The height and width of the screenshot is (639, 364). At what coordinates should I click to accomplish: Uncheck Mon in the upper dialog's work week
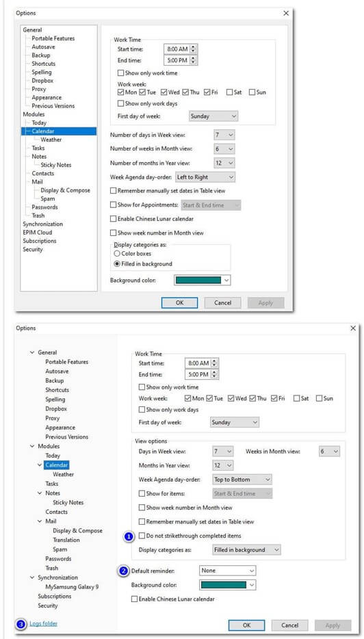[120, 92]
